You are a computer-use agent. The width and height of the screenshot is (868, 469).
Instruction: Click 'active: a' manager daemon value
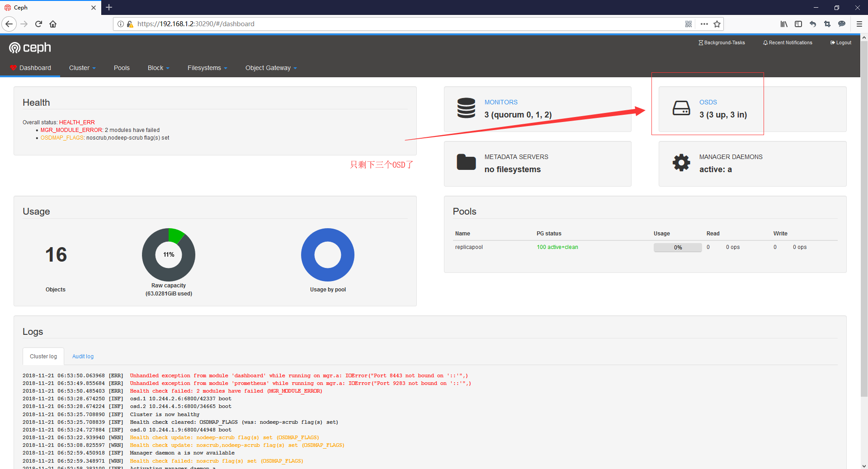pyautogui.click(x=716, y=169)
